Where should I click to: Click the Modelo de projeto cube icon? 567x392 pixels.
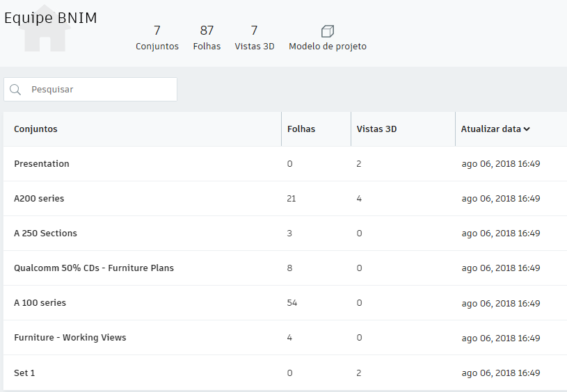[x=328, y=31]
